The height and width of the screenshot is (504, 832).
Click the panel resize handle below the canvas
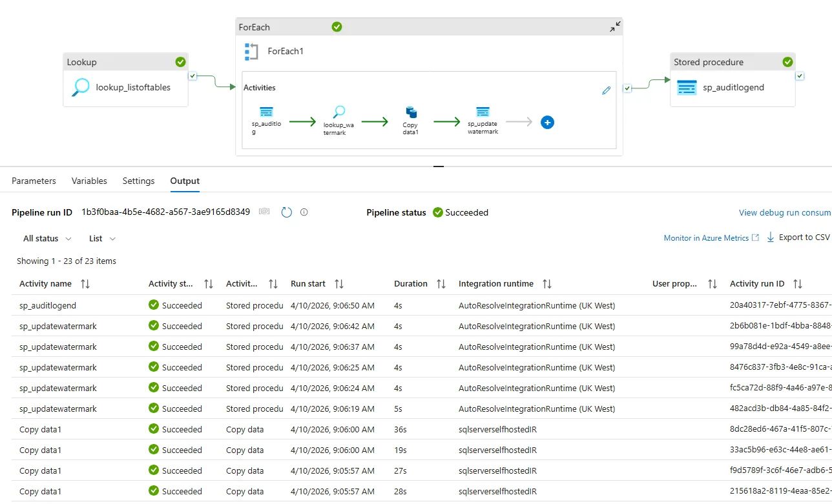pos(439,166)
